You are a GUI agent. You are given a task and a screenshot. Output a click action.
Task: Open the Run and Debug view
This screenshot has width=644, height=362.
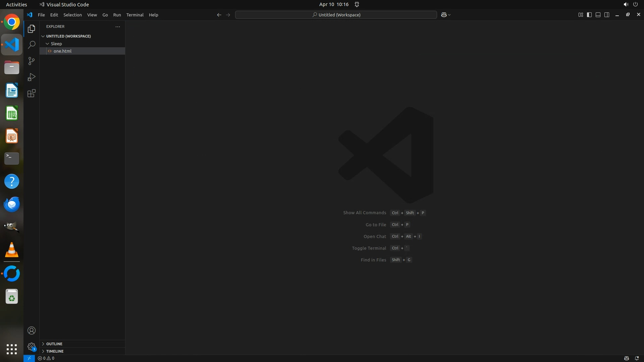tap(32, 77)
